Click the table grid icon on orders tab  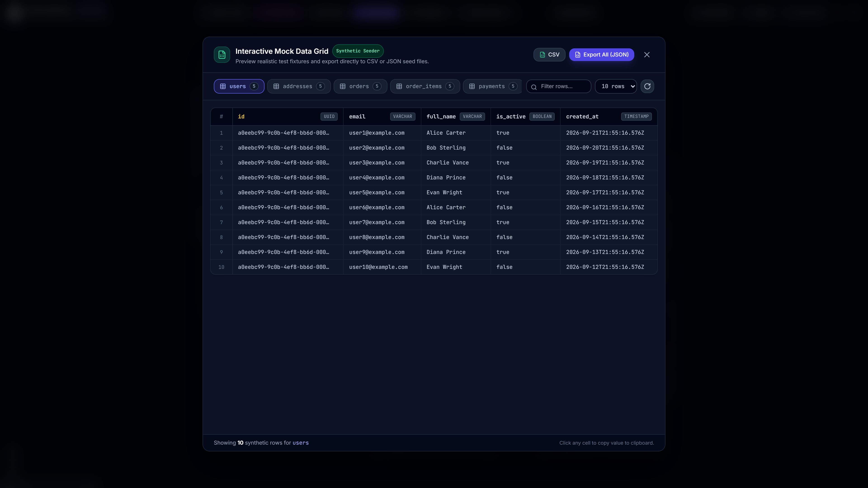(342, 86)
